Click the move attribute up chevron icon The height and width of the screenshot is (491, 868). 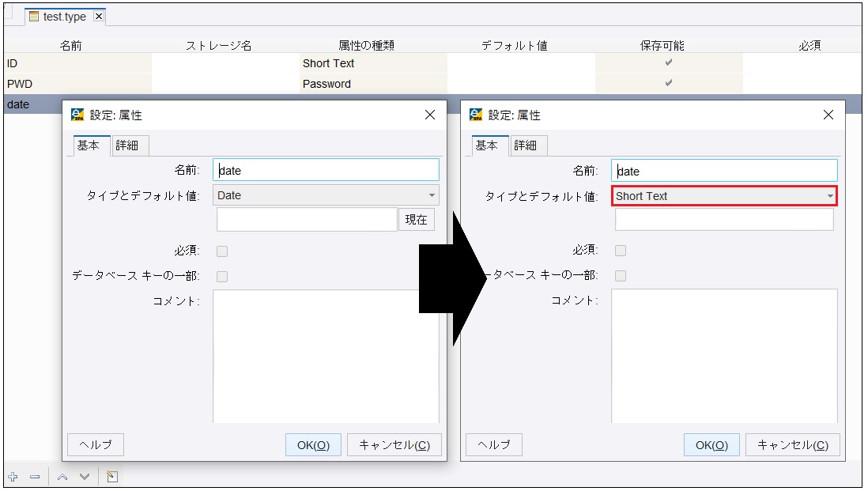click(62, 477)
